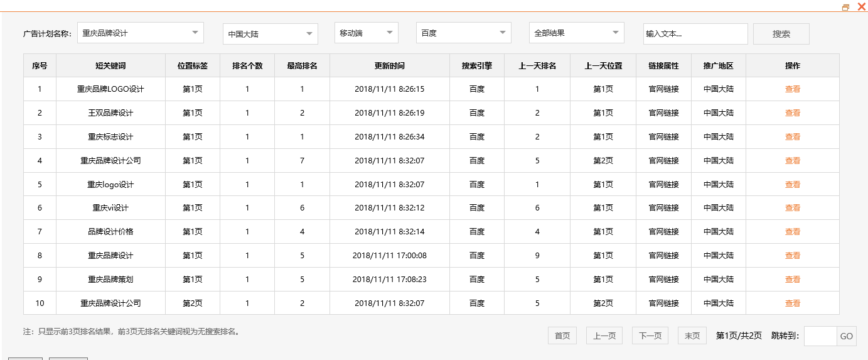
Task: Click the 上一天排名 column header
Action: tap(537, 65)
